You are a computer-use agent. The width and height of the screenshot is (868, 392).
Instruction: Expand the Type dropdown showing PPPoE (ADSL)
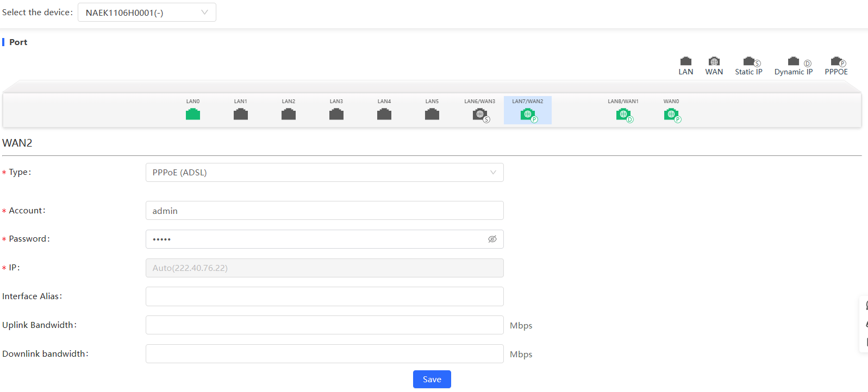[x=324, y=173]
